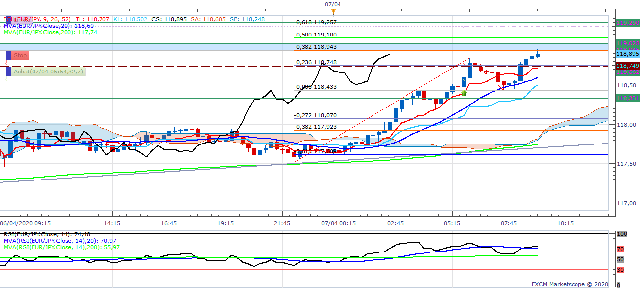Select the red Stop order label

click(x=20, y=56)
